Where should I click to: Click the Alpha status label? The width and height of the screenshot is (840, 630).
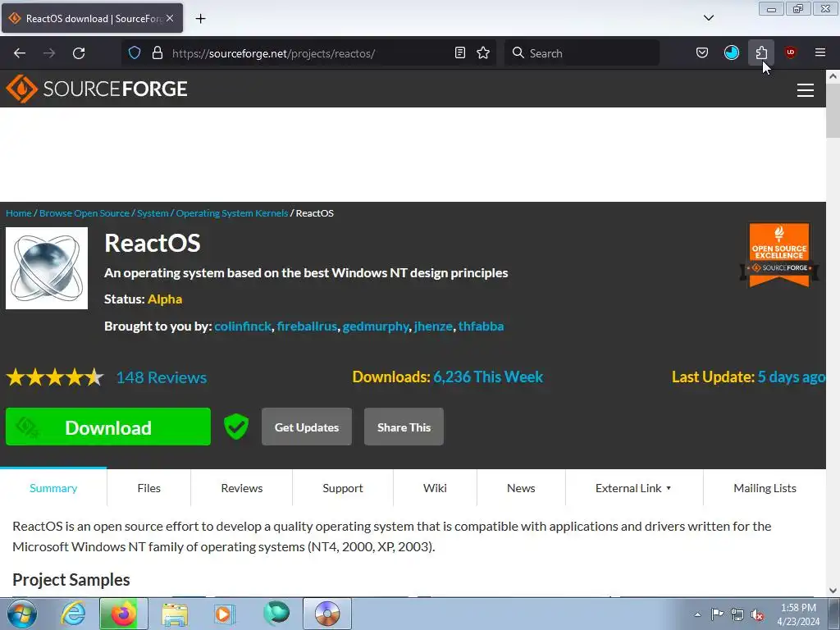165,299
